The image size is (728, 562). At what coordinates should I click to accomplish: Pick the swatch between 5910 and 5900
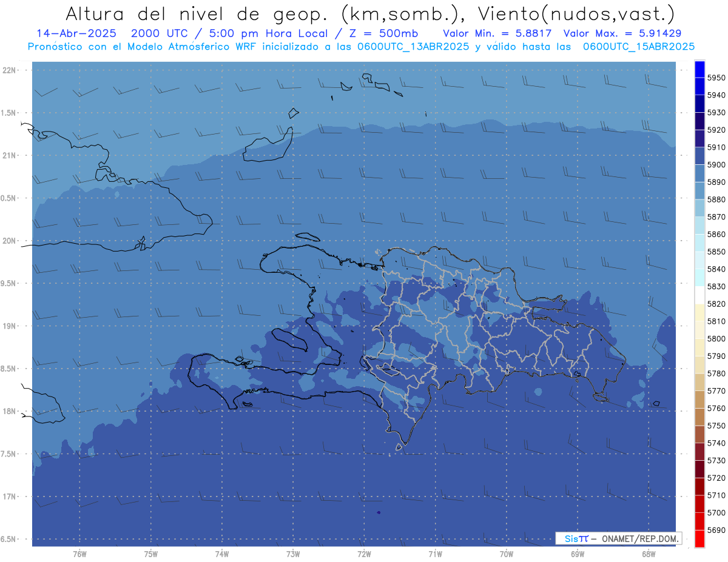point(699,156)
